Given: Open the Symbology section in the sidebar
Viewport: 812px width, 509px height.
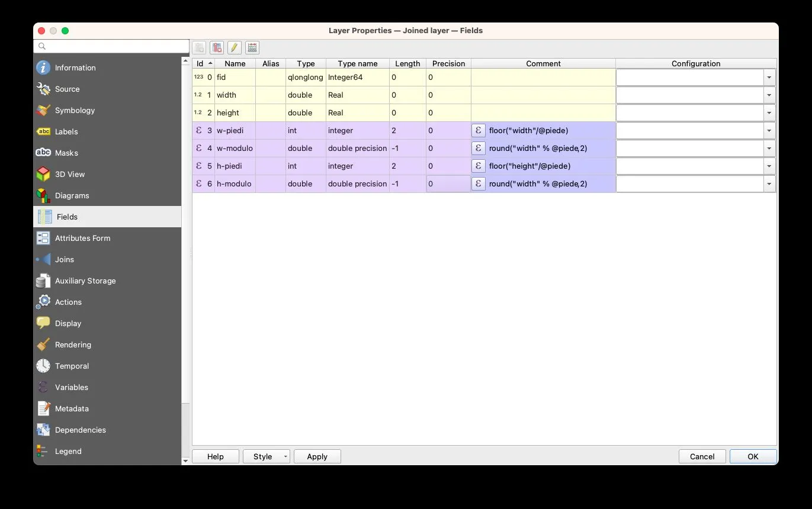Looking at the screenshot, I should [x=75, y=111].
